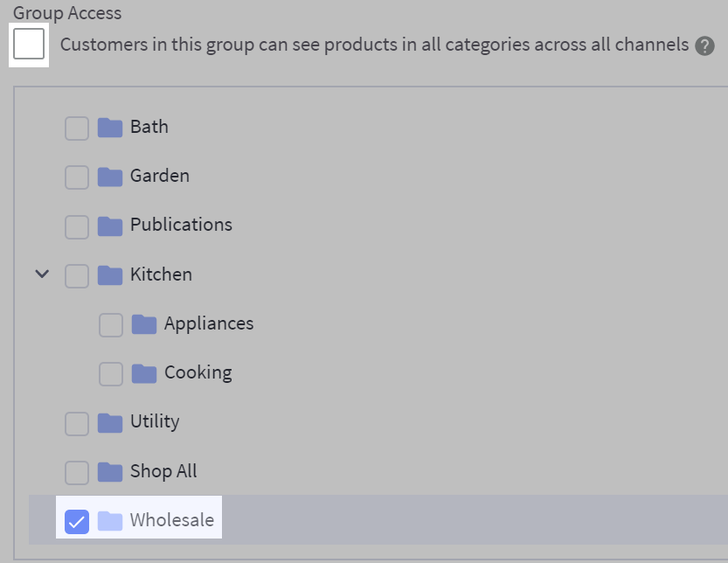This screenshot has height=563, width=728.
Task: Click the Garden category folder icon
Action: click(109, 177)
